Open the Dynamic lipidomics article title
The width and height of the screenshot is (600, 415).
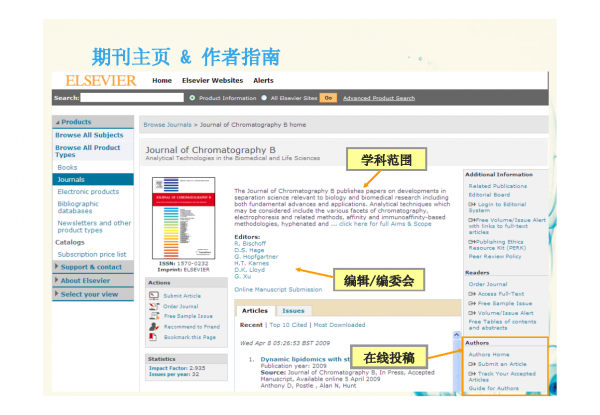tap(305, 360)
